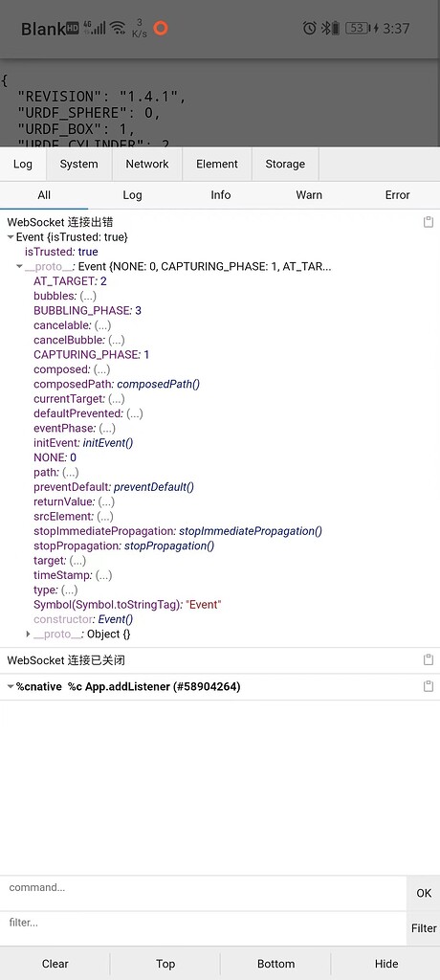Click the Filter button
The width and height of the screenshot is (440, 980).
pyautogui.click(x=423, y=928)
